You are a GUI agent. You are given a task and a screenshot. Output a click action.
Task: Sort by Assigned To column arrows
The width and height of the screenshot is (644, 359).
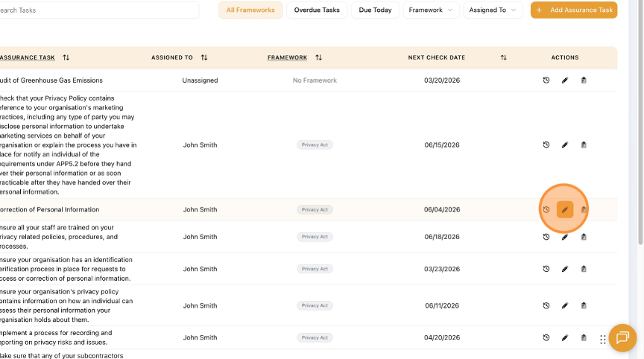[204, 57]
